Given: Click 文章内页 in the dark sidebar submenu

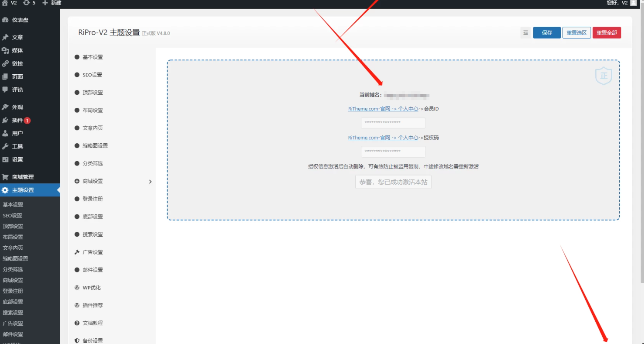Looking at the screenshot, I should (13, 248).
